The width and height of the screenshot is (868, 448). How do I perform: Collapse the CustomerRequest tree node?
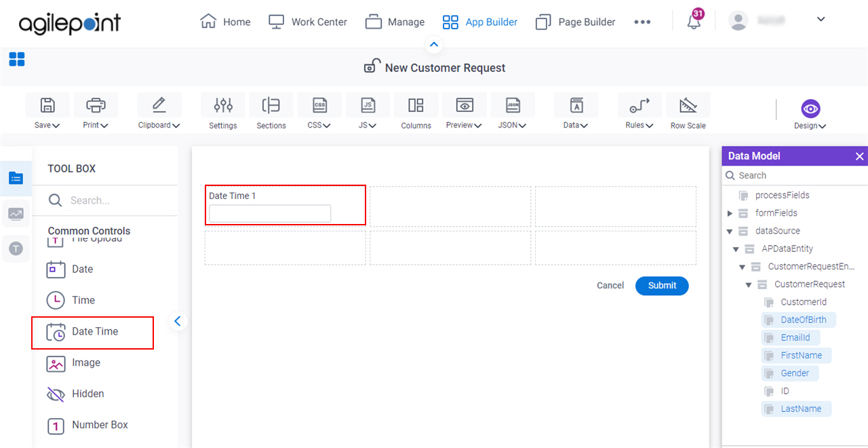pyautogui.click(x=749, y=284)
